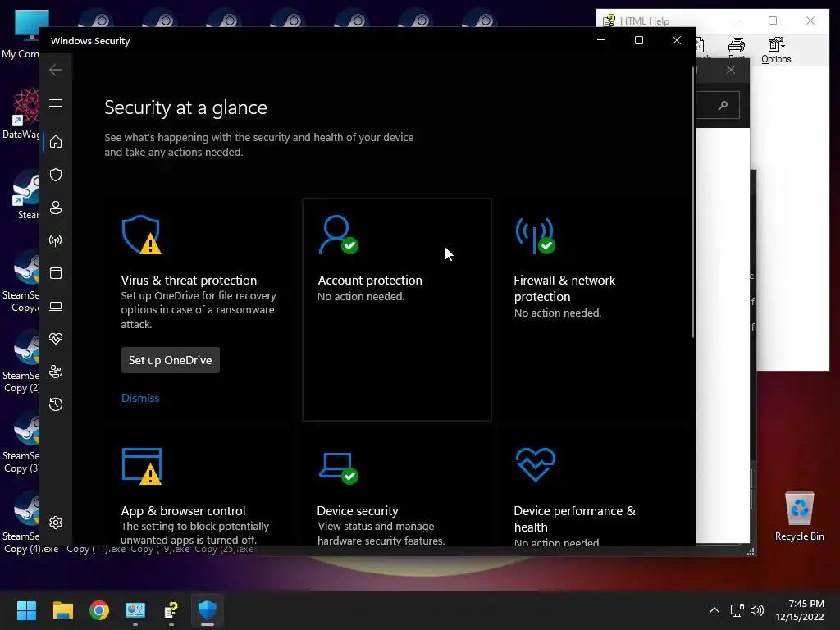Open Device security laptop sidebar icon
Image resolution: width=840 pixels, height=630 pixels.
pos(56,307)
